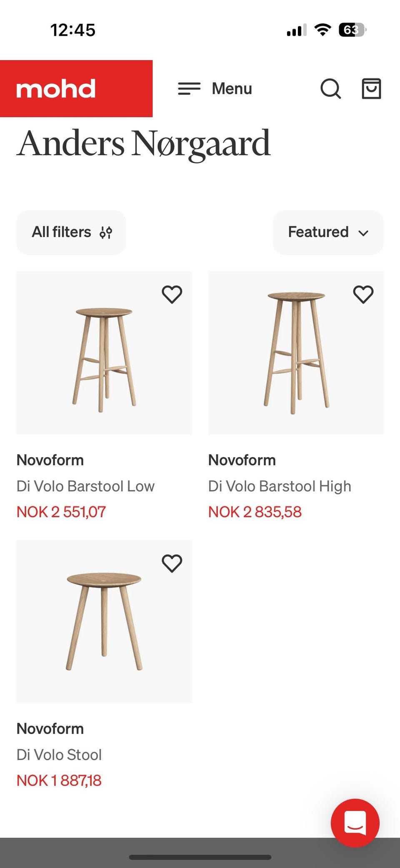Tap the hamburger lines icon beside Menu

point(189,88)
